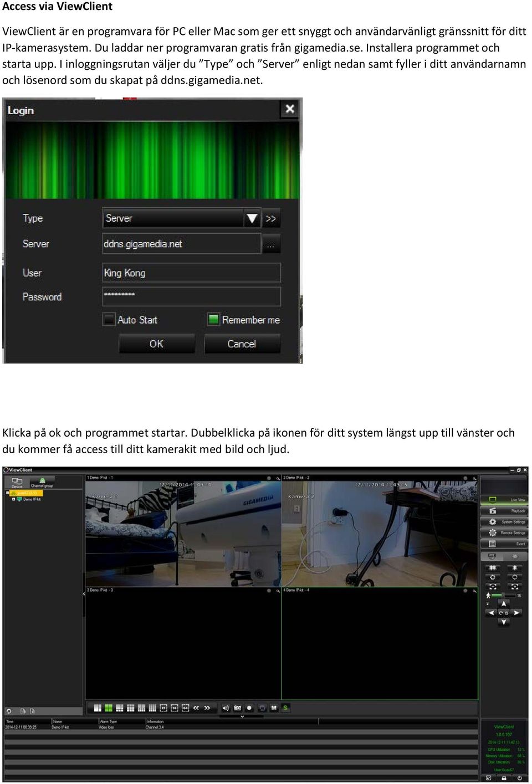This screenshot has width=532, height=784.
Task: Click the zoom in PTZ lens icon
Action: (514, 568)
